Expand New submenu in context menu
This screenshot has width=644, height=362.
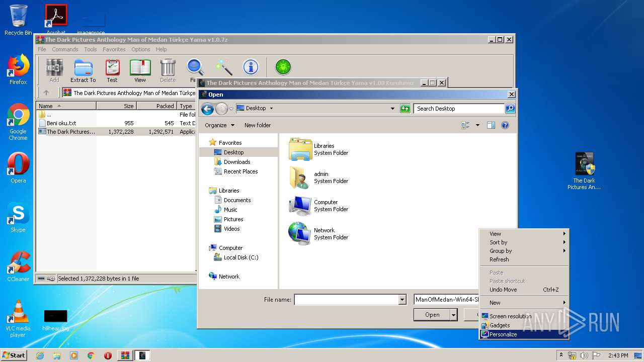(x=524, y=303)
